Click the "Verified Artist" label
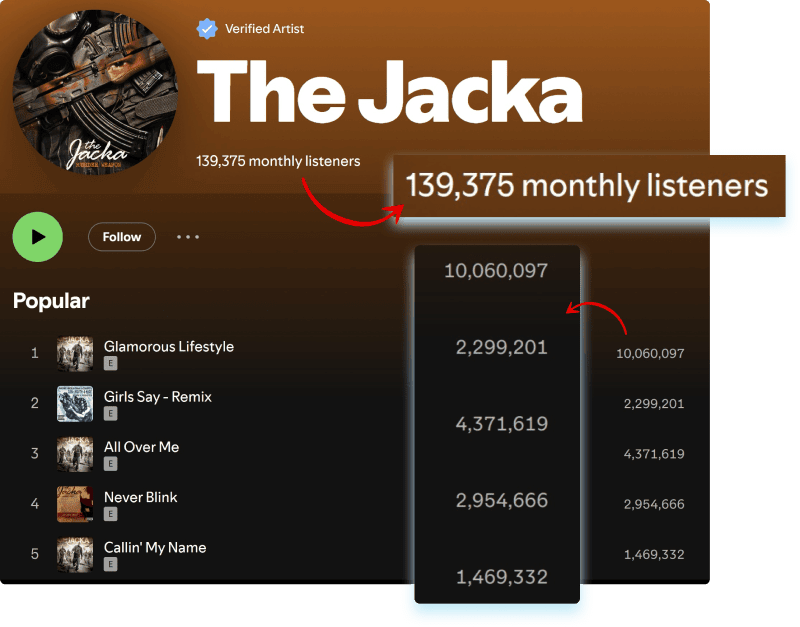 point(264,29)
